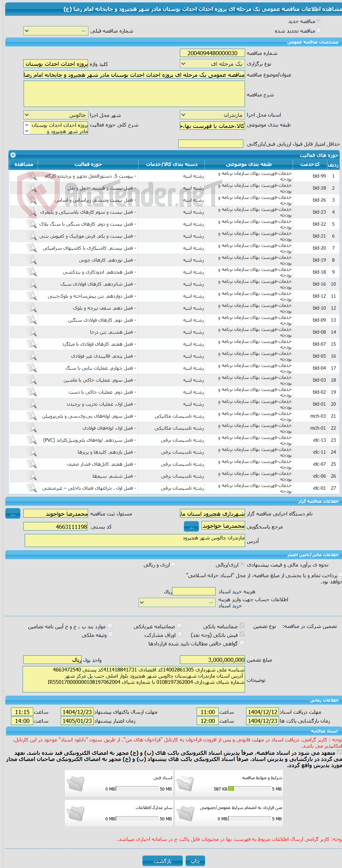This screenshot has width=342, height=868.
Task: Open the اسناد فنی folder icon
Action: 75,783
